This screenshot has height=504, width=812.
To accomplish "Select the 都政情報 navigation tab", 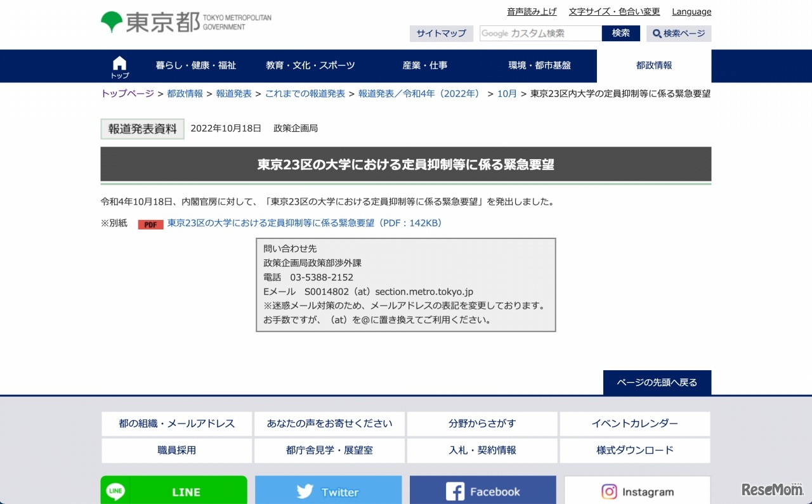I will 653,66.
